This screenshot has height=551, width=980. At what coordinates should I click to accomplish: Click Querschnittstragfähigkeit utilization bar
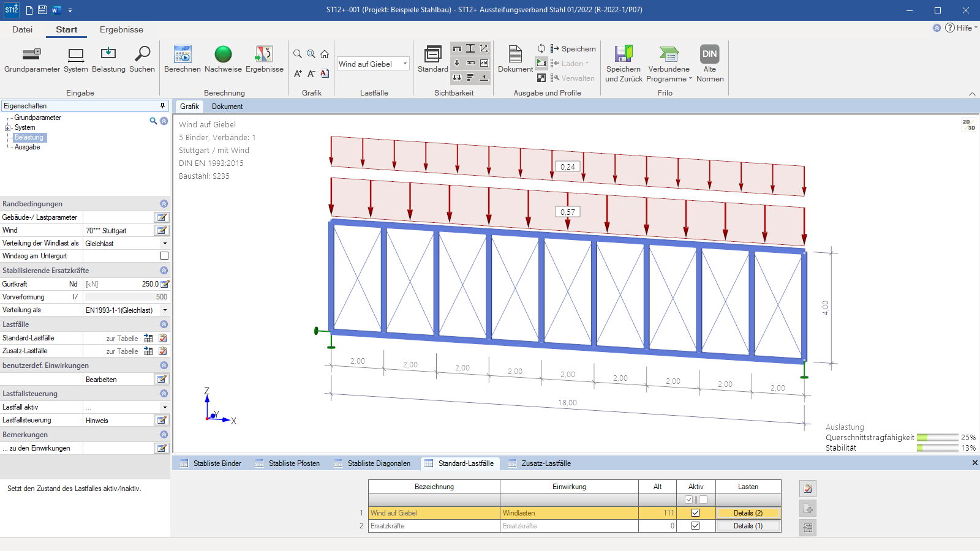pyautogui.click(x=938, y=438)
